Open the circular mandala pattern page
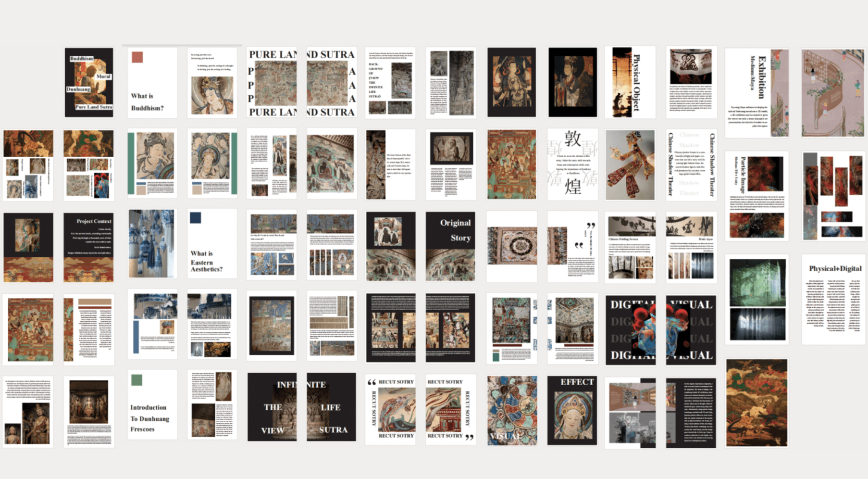Image resolution: width=868 pixels, height=479 pixels. [512, 246]
